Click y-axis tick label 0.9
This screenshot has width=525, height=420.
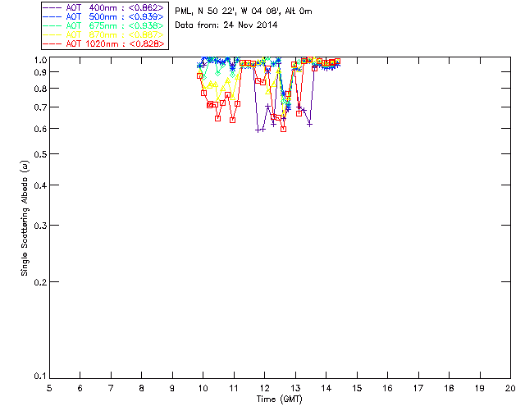[x=40, y=72]
